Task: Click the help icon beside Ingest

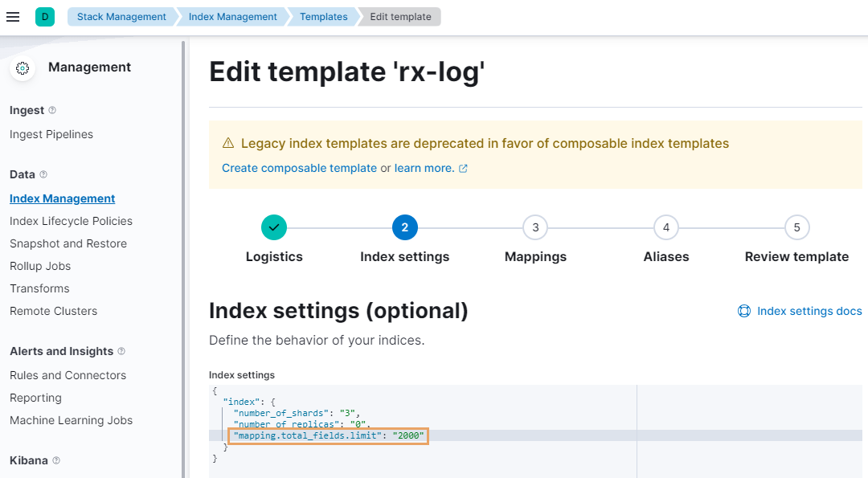Action: click(x=52, y=110)
